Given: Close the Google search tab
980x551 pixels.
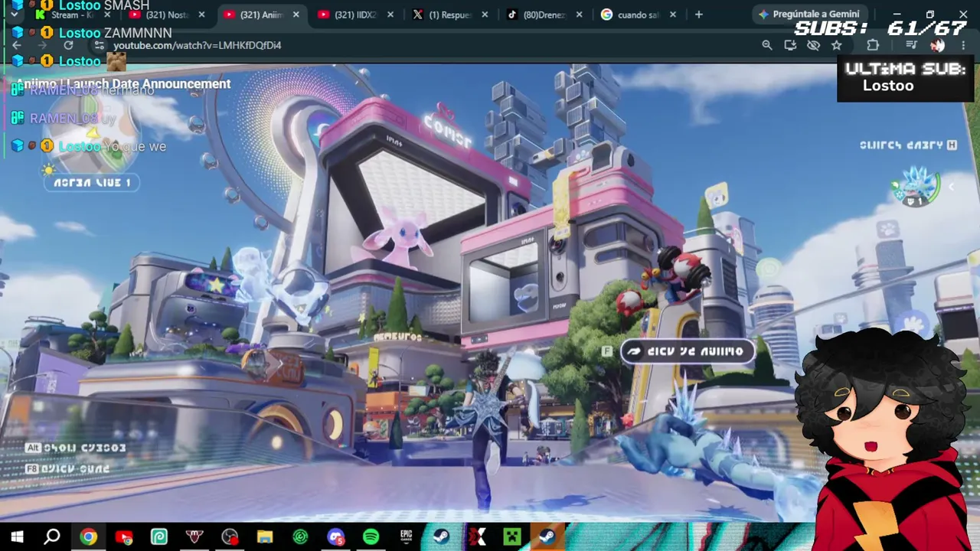Looking at the screenshot, I should pos(674,15).
